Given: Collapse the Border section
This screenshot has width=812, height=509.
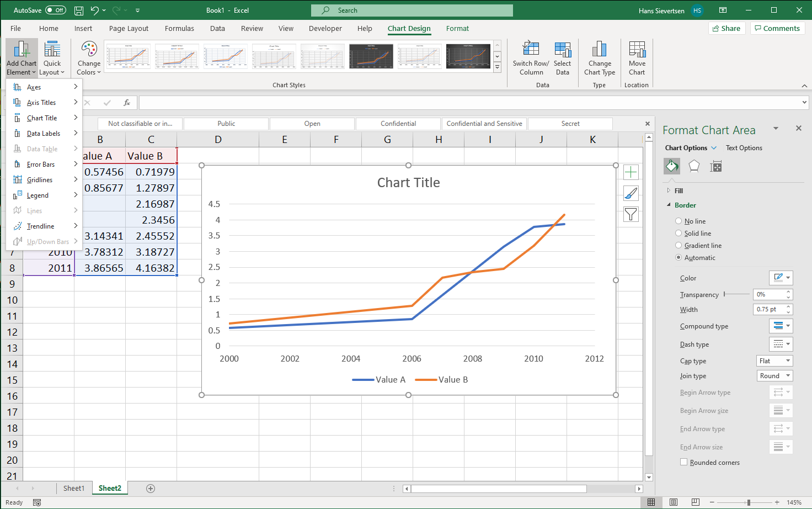Looking at the screenshot, I should (x=669, y=205).
